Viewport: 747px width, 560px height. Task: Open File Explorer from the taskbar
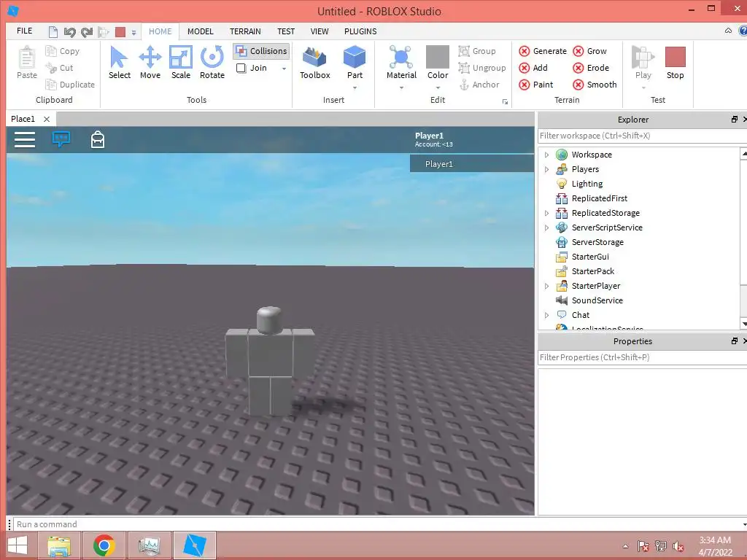pyautogui.click(x=60, y=545)
